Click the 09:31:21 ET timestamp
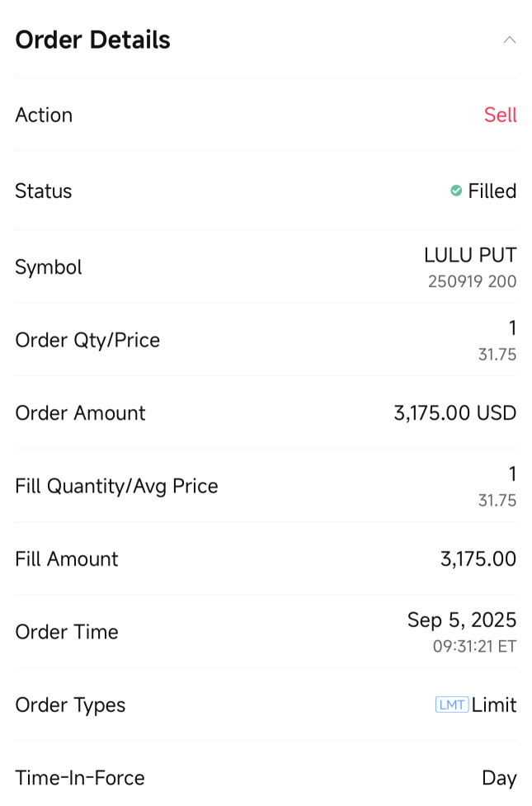The height and width of the screenshot is (806, 532). pyautogui.click(x=474, y=646)
